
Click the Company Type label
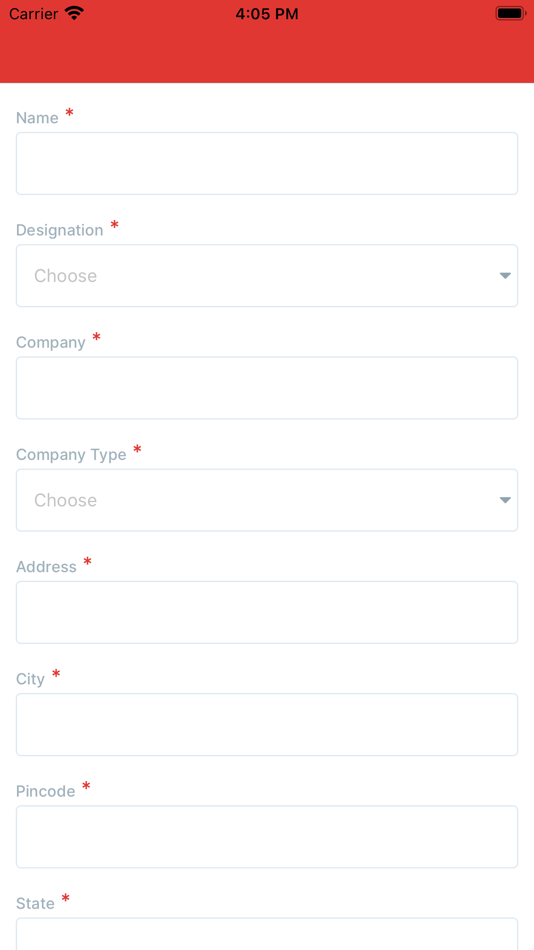click(x=71, y=454)
